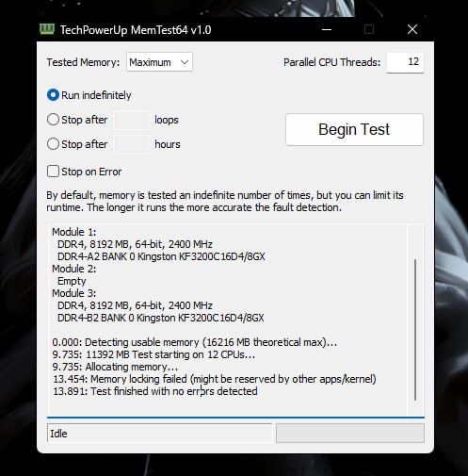Viewport: 468px width, 476px height.
Task: Open the Tested Memory dropdown
Action: pyautogui.click(x=159, y=62)
